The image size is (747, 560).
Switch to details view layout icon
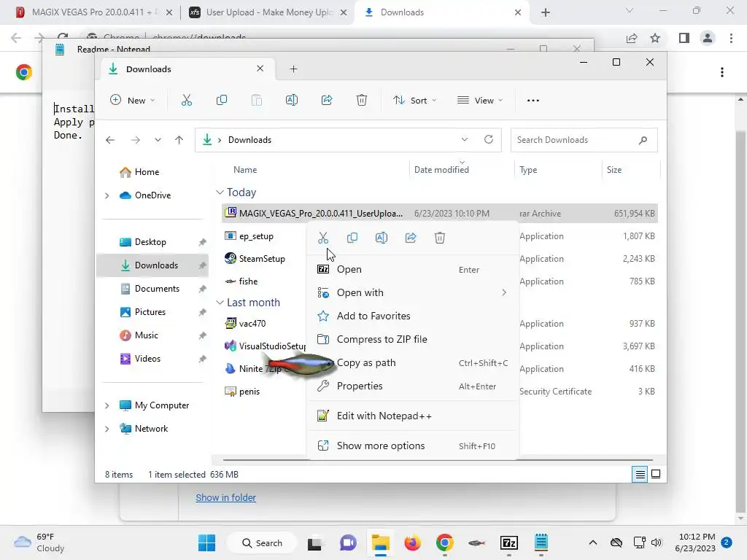click(640, 474)
